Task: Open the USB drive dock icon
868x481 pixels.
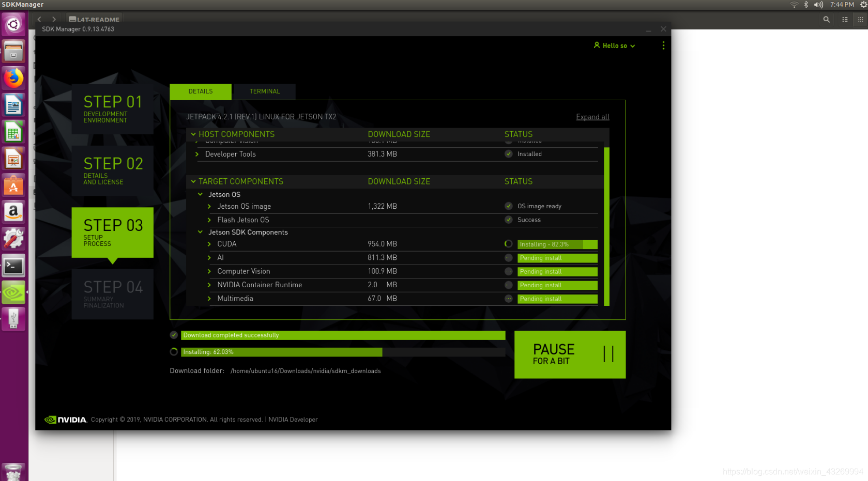Action: point(13,319)
